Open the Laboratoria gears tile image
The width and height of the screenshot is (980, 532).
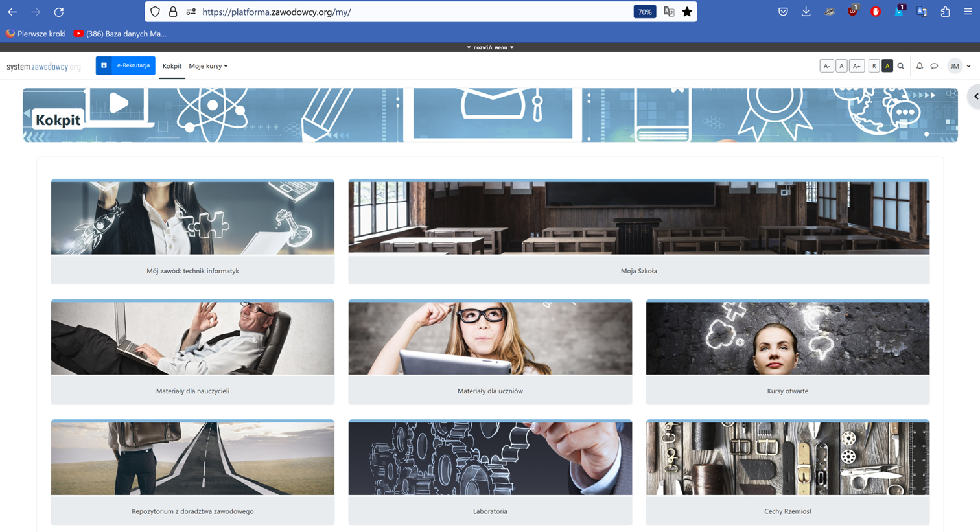[490, 458]
